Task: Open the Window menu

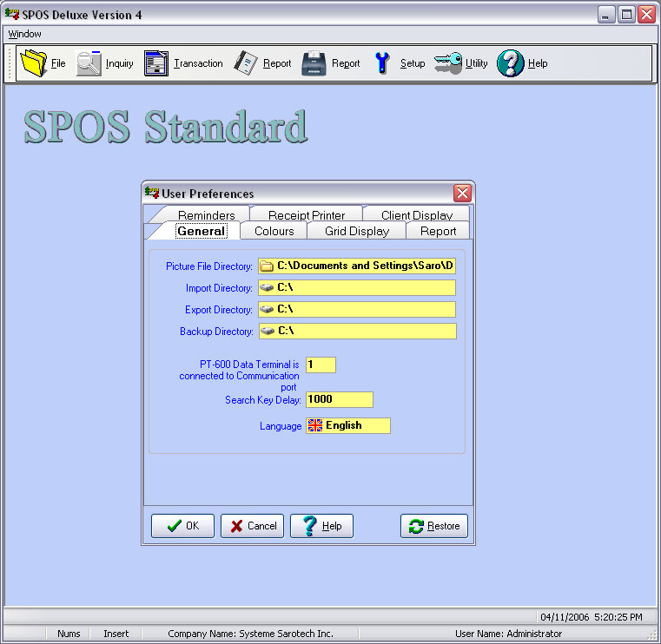Action: 24,34
